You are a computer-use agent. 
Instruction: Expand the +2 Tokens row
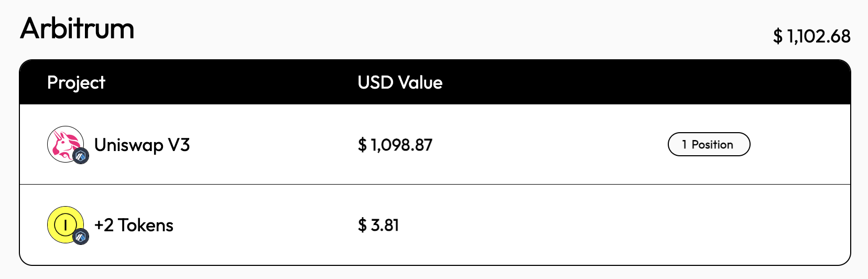coord(435,225)
